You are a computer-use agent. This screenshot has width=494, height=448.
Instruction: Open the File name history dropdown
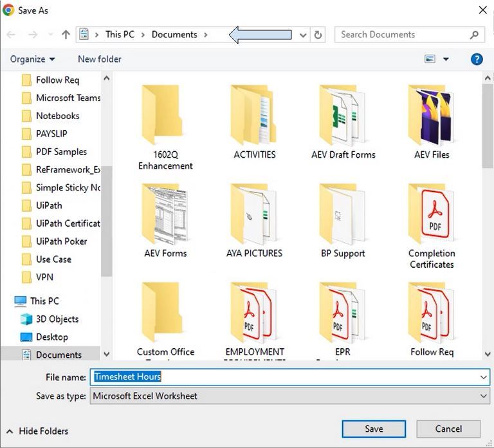coord(484,377)
